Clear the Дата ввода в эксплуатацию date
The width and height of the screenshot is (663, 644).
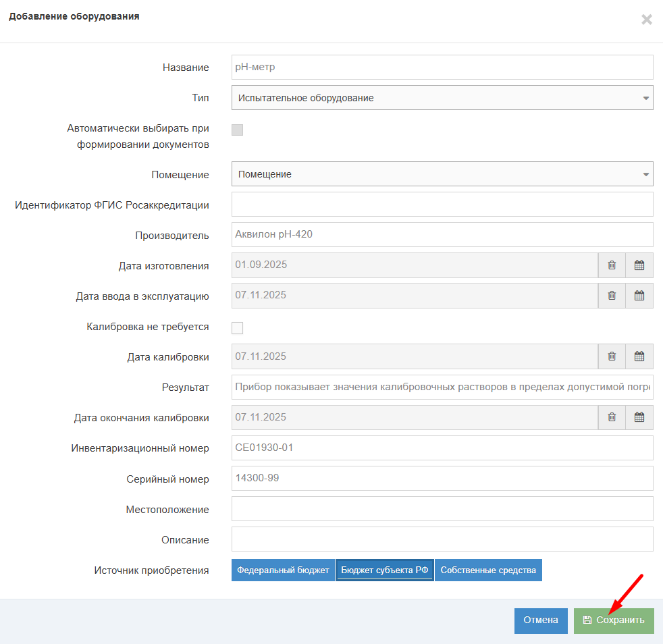(x=612, y=296)
